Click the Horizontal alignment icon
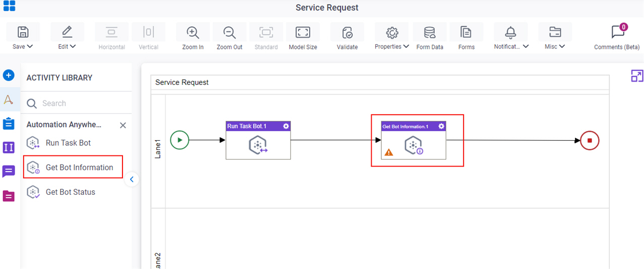The height and width of the screenshot is (269, 644). tap(112, 32)
